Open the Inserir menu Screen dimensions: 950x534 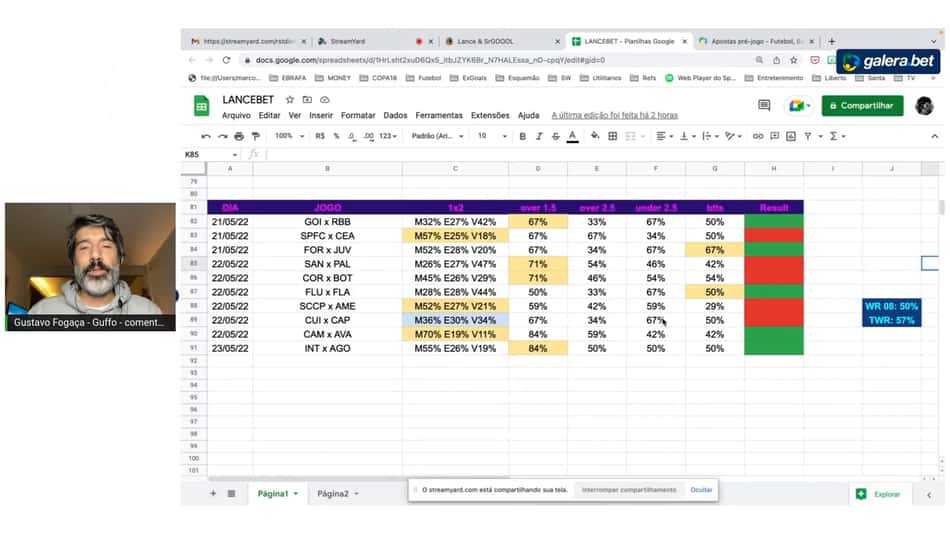321,115
